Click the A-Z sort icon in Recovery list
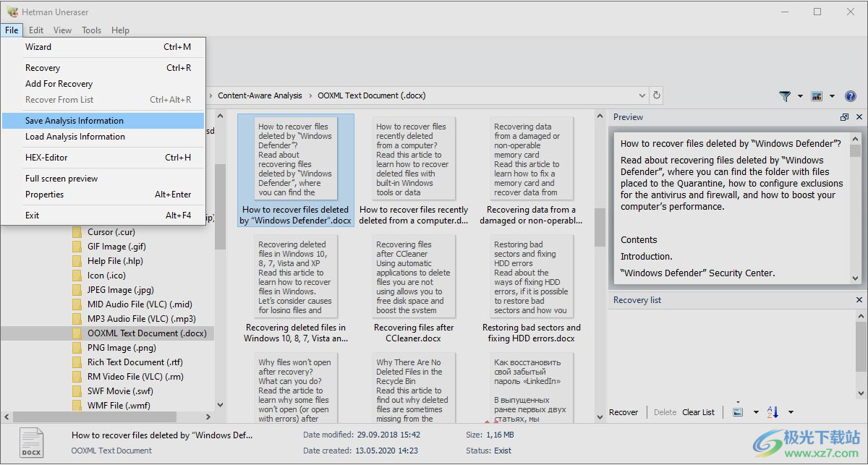Viewport: 868px width, 465px height. pos(773,412)
